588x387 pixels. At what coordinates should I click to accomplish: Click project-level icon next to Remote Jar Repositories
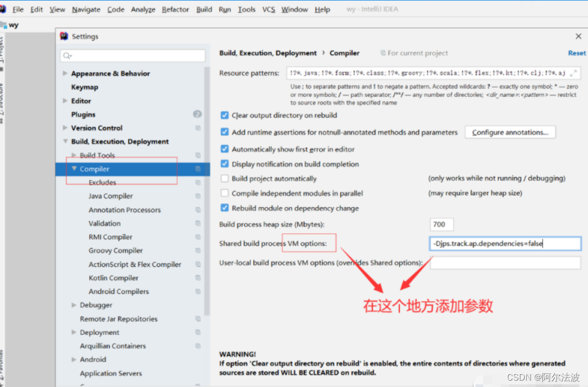pos(198,319)
